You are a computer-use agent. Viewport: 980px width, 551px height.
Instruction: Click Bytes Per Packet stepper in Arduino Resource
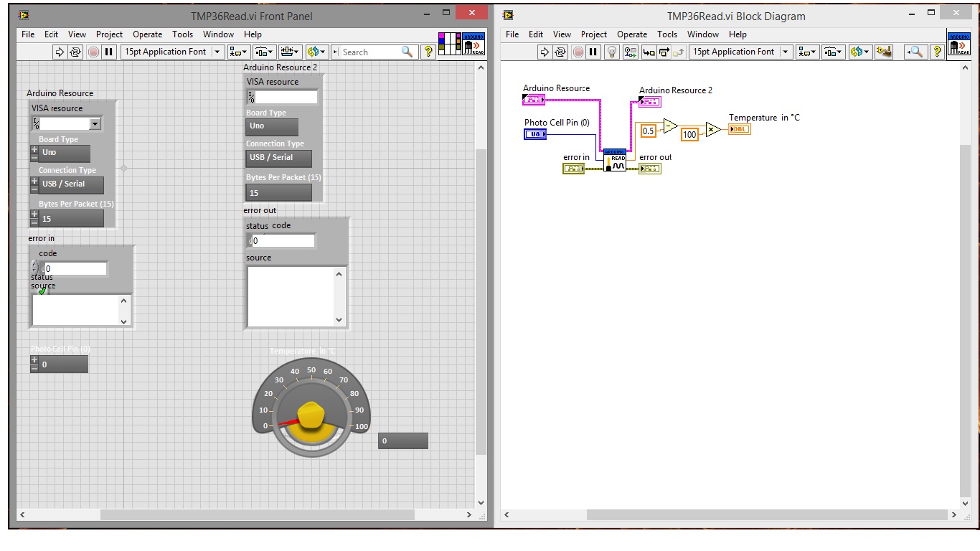tap(34, 219)
